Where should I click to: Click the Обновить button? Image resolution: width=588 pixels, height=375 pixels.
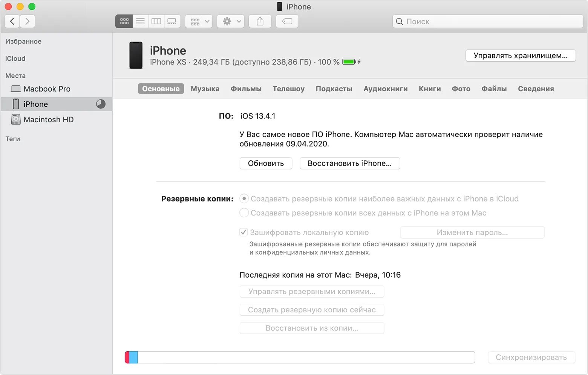click(x=266, y=163)
